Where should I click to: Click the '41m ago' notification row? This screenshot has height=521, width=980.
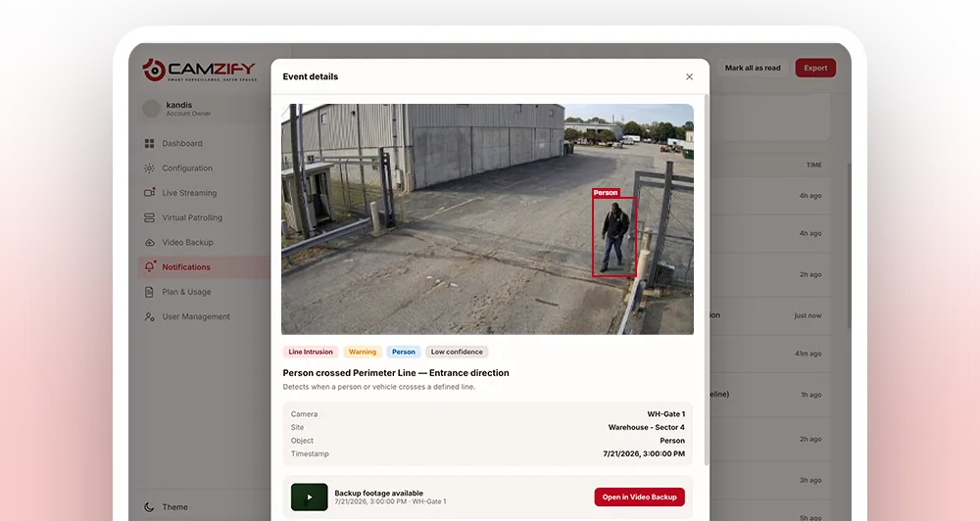tap(770, 354)
